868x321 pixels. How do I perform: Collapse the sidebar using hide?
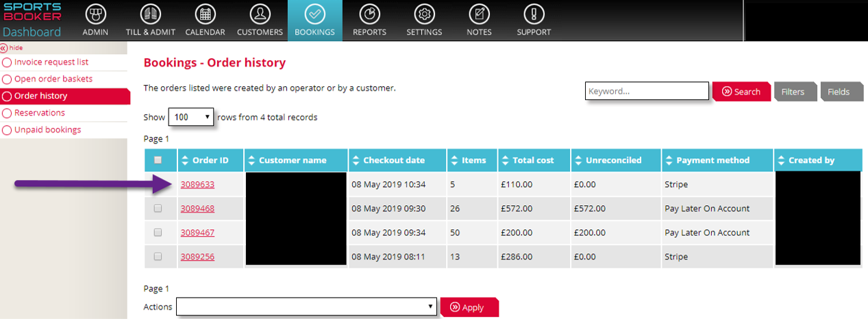click(12, 48)
